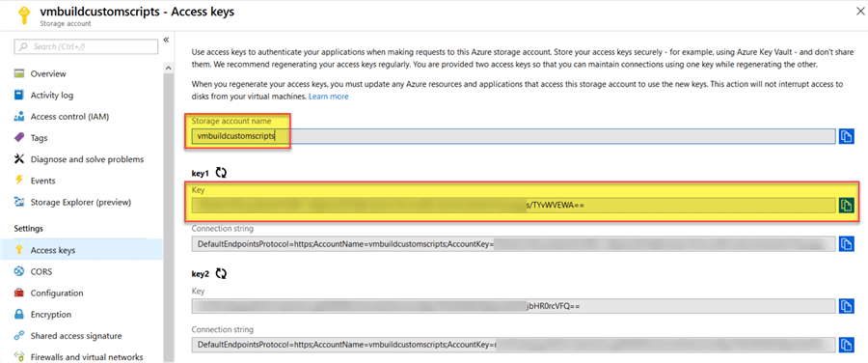Focus the sidebar Search (Ctrl+/) box
The width and height of the screenshot is (868, 363).
86,47
